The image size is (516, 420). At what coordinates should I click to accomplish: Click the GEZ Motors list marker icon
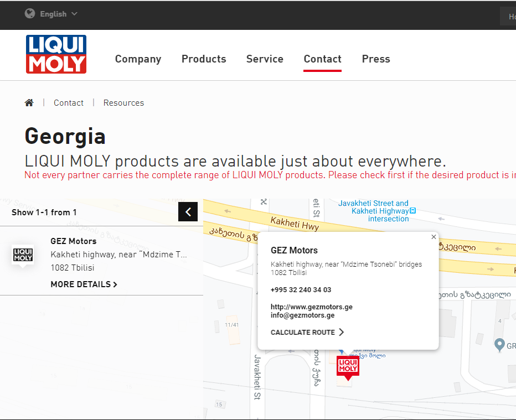[23, 256]
